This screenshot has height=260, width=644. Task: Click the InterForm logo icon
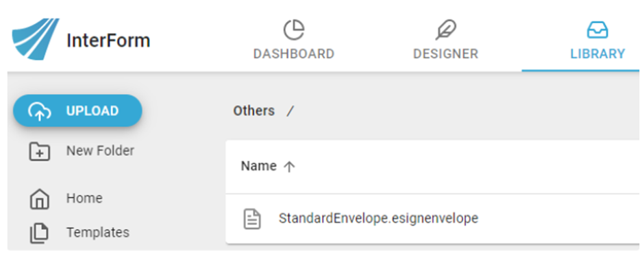tap(36, 39)
